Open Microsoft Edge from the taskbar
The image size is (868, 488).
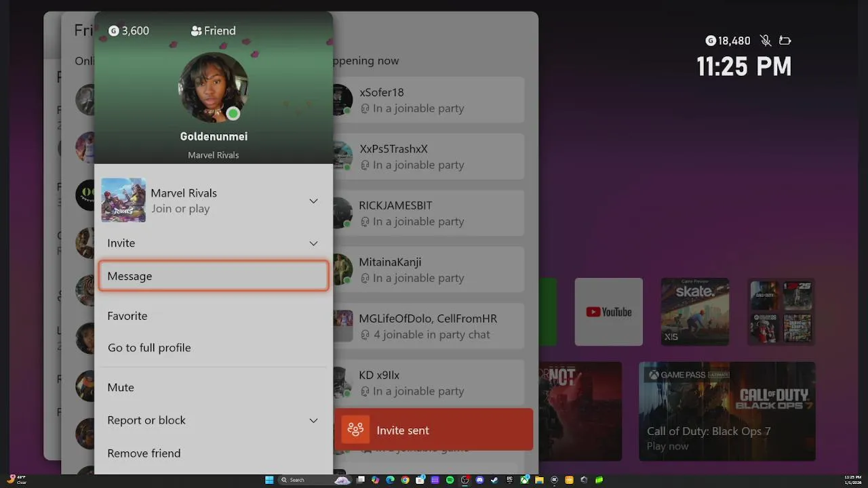[390, 480]
